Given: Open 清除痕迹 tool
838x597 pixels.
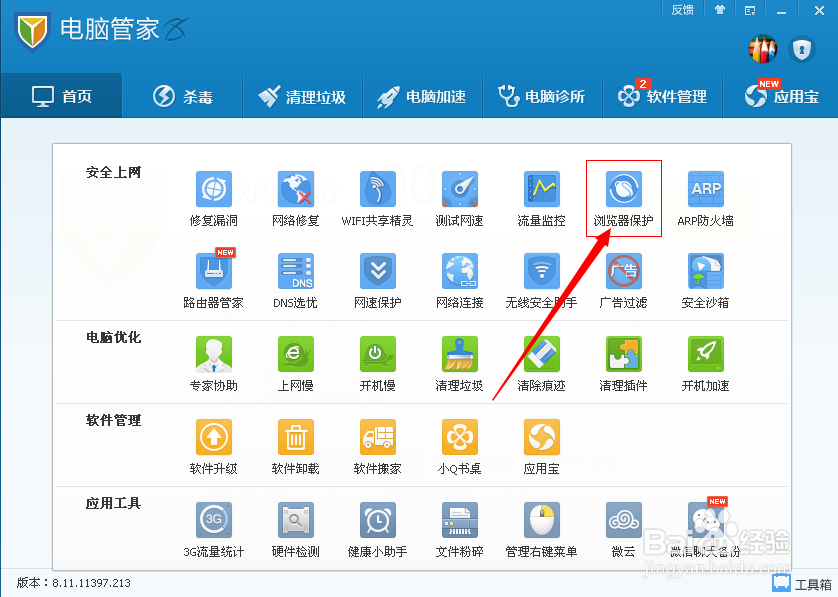Looking at the screenshot, I should 541,354.
